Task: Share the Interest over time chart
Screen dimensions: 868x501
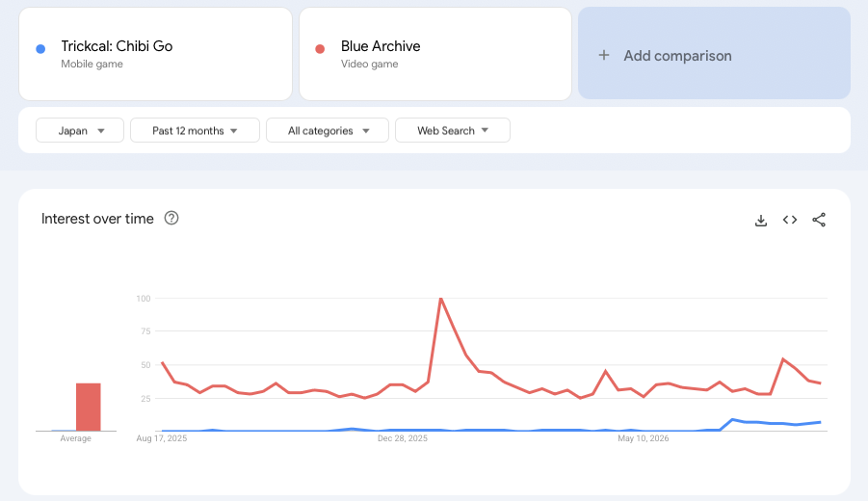Action: pyautogui.click(x=819, y=220)
